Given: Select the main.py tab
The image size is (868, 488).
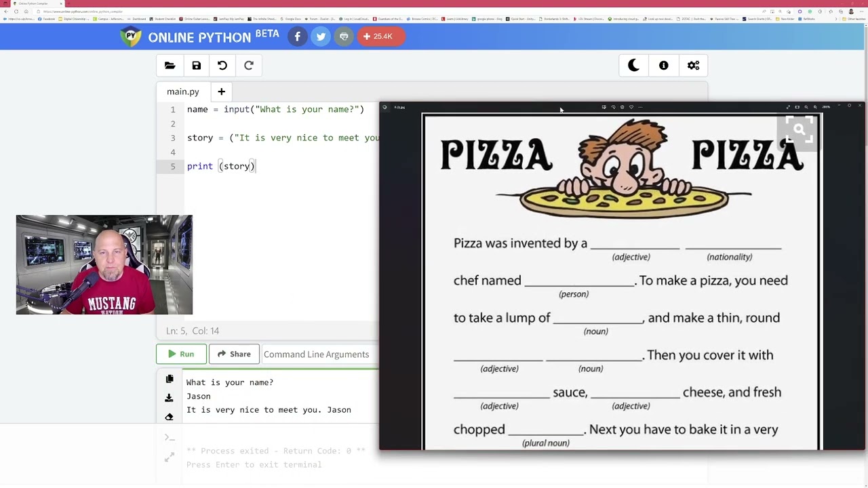Looking at the screenshot, I should pyautogui.click(x=183, y=91).
